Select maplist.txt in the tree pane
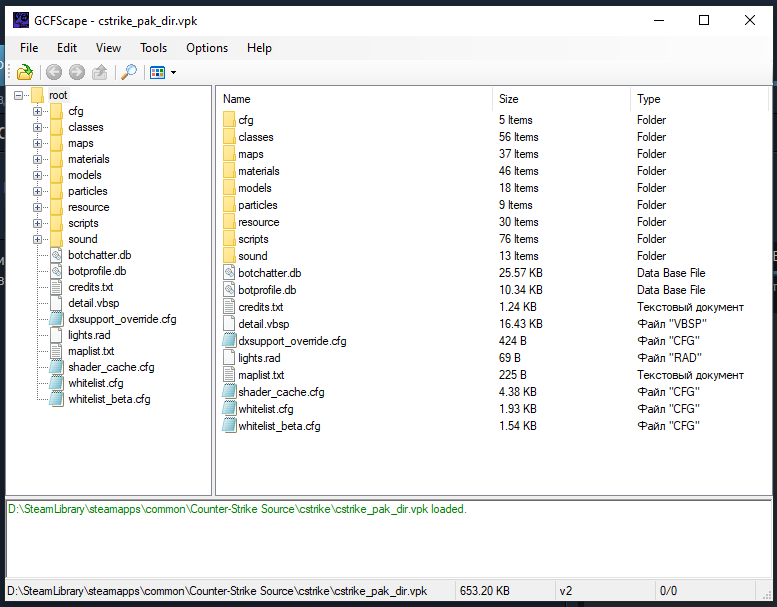This screenshot has width=777, height=607. pos(91,351)
